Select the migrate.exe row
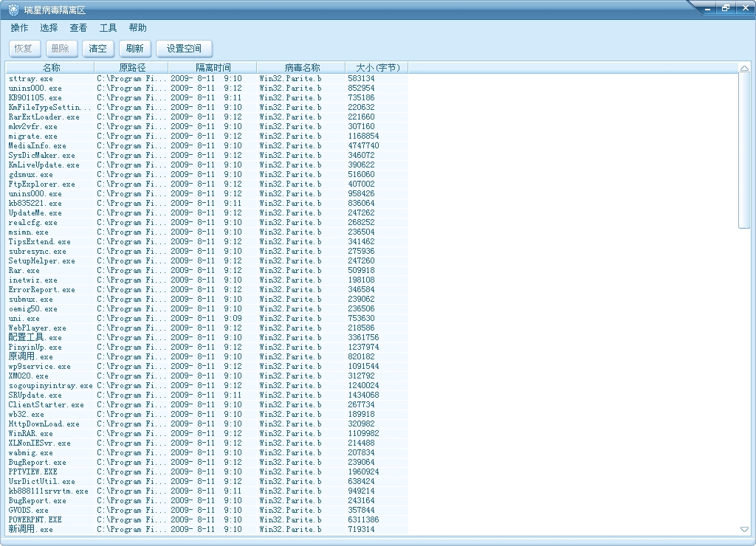 207,136
